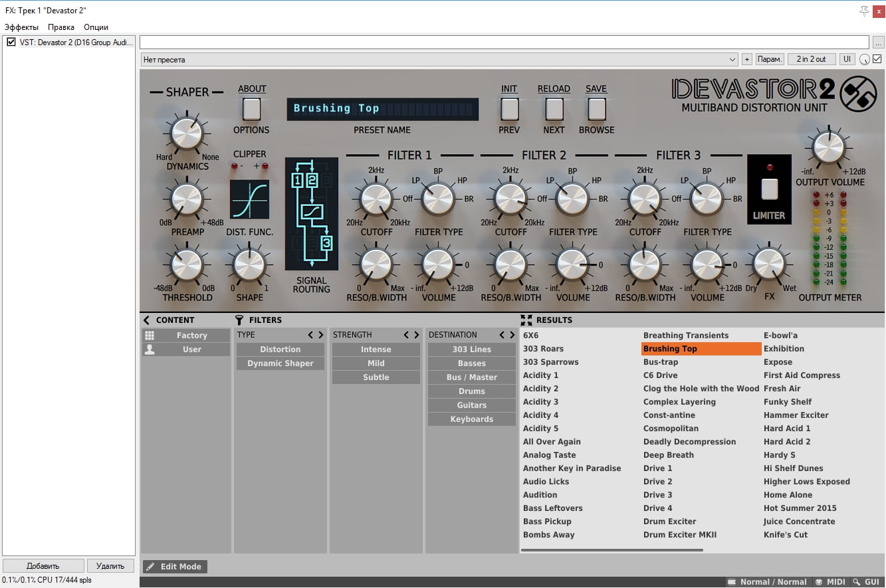The image size is (886, 588).
Task: Select the User content tab
Action: click(x=186, y=349)
